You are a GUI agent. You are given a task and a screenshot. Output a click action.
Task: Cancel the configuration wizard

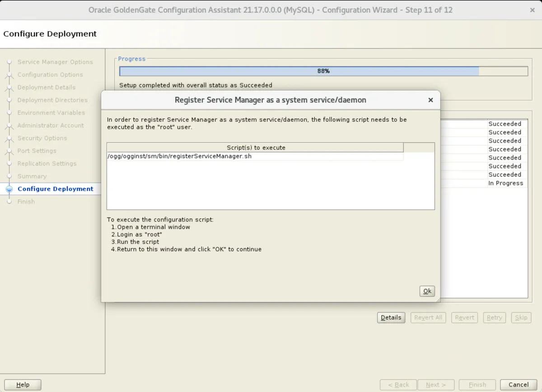[x=518, y=385]
